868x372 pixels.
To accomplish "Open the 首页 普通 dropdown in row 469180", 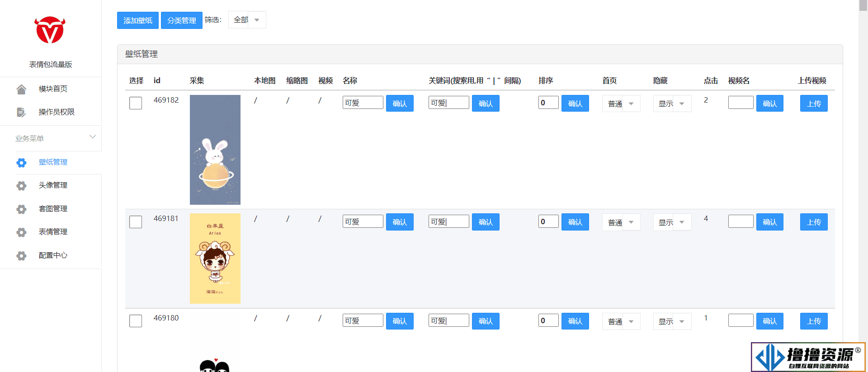I will pos(621,321).
